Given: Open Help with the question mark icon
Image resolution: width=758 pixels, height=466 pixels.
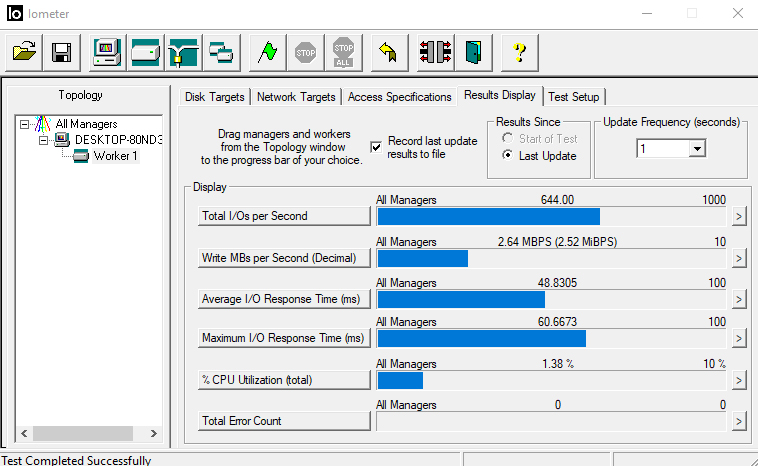Looking at the screenshot, I should click(x=519, y=51).
